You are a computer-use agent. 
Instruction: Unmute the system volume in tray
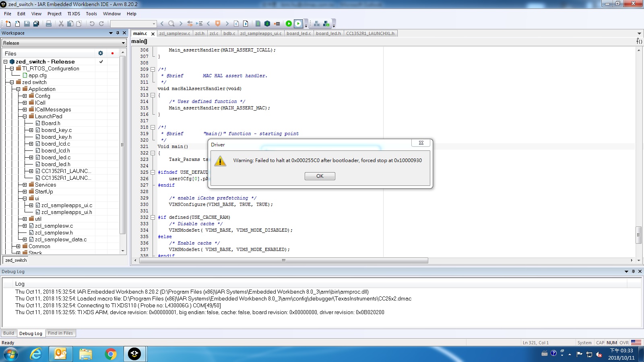[599, 354]
